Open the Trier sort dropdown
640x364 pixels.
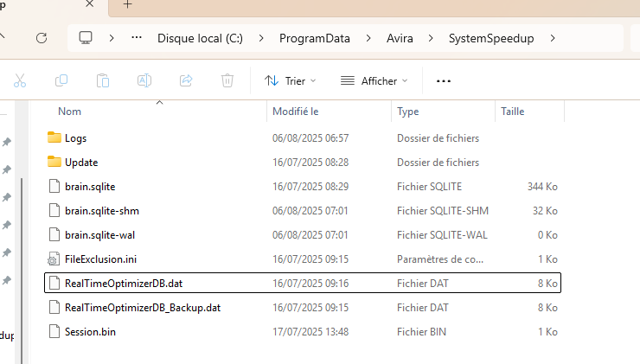[x=290, y=80]
